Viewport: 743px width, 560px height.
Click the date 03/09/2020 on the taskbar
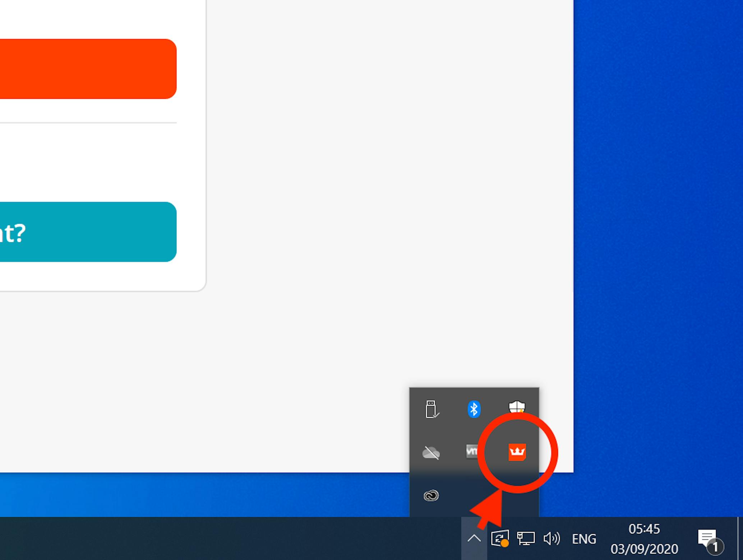[645, 549]
